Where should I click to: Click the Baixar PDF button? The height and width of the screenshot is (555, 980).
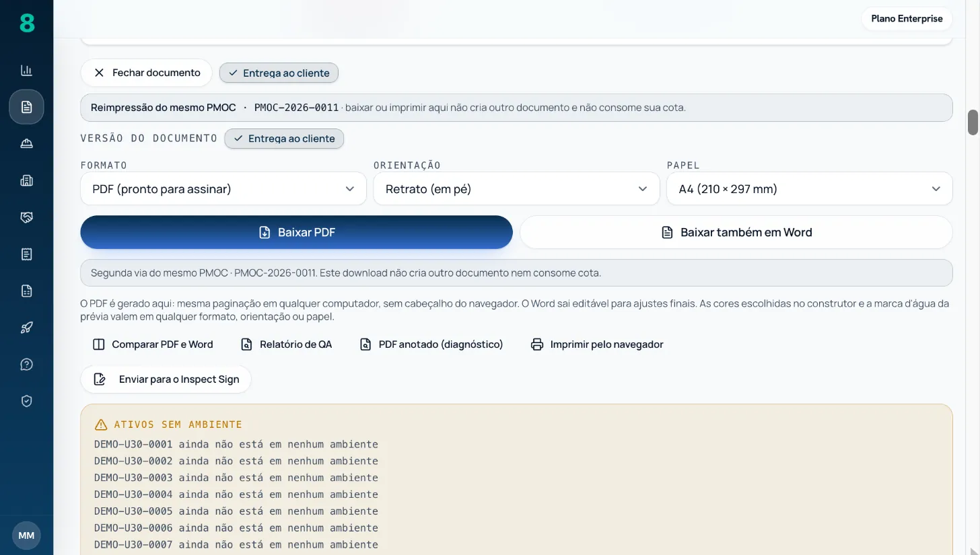click(296, 232)
